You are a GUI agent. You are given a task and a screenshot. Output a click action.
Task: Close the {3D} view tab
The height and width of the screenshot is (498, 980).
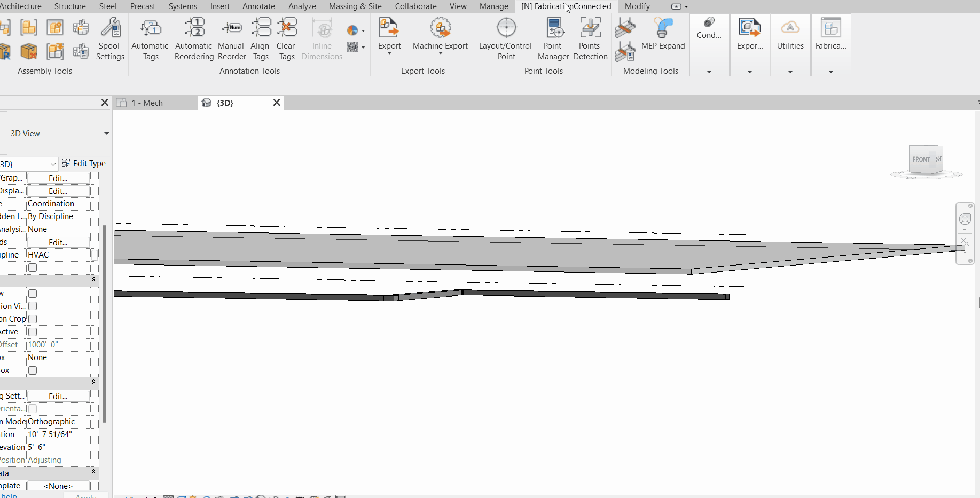[277, 103]
